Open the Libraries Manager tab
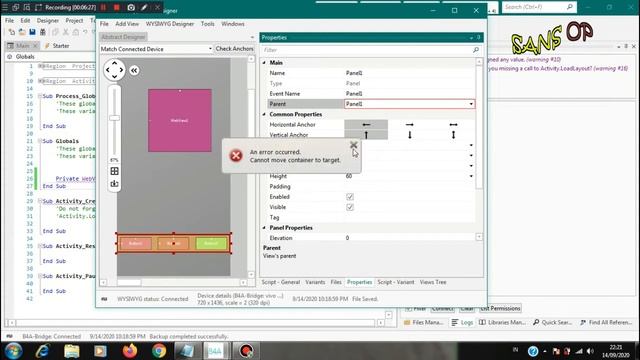Image resolution: width=640 pixels, height=360 pixels. (x=502, y=322)
